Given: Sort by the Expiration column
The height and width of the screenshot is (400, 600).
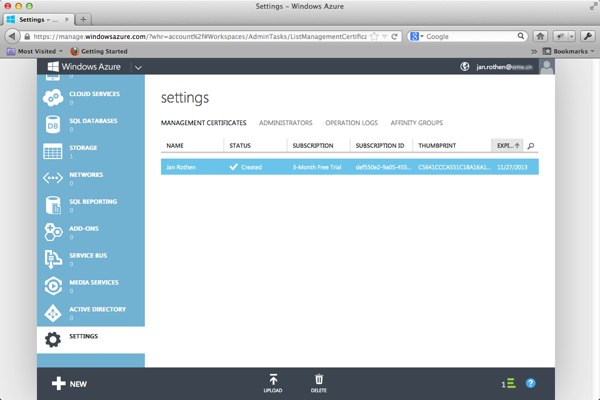Looking at the screenshot, I should tap(507, 145).
